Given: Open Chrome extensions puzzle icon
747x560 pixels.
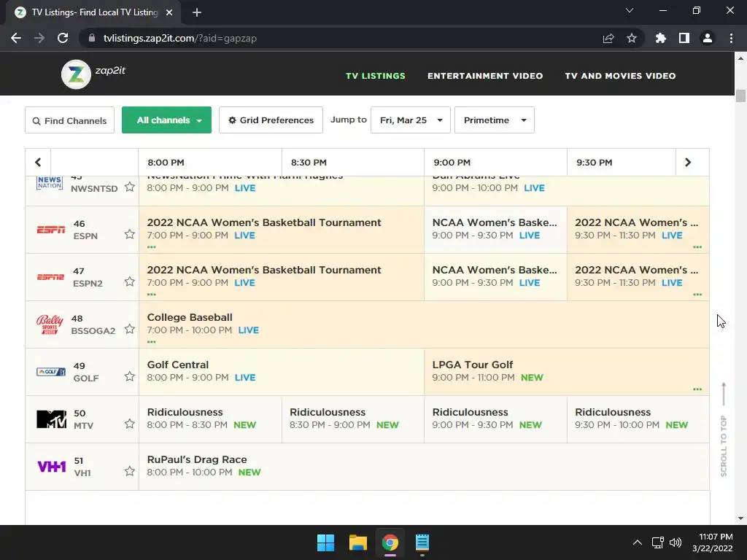Looking at the screenshot, I should (x=661, y=38).
